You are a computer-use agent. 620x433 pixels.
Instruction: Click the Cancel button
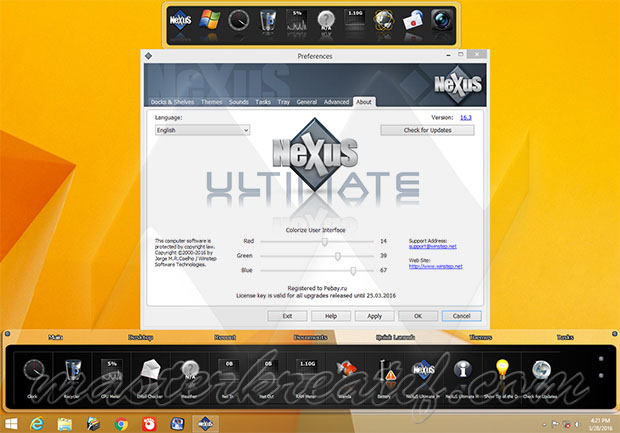[461, 316]
